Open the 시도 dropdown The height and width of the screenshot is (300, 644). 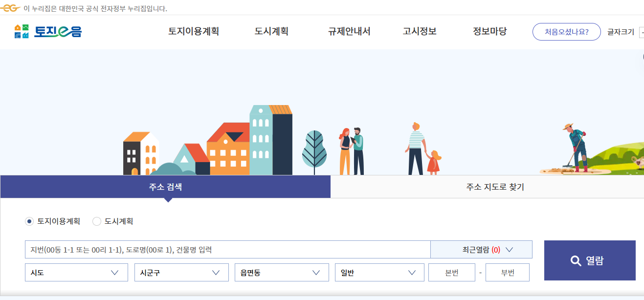coord(76,272)
